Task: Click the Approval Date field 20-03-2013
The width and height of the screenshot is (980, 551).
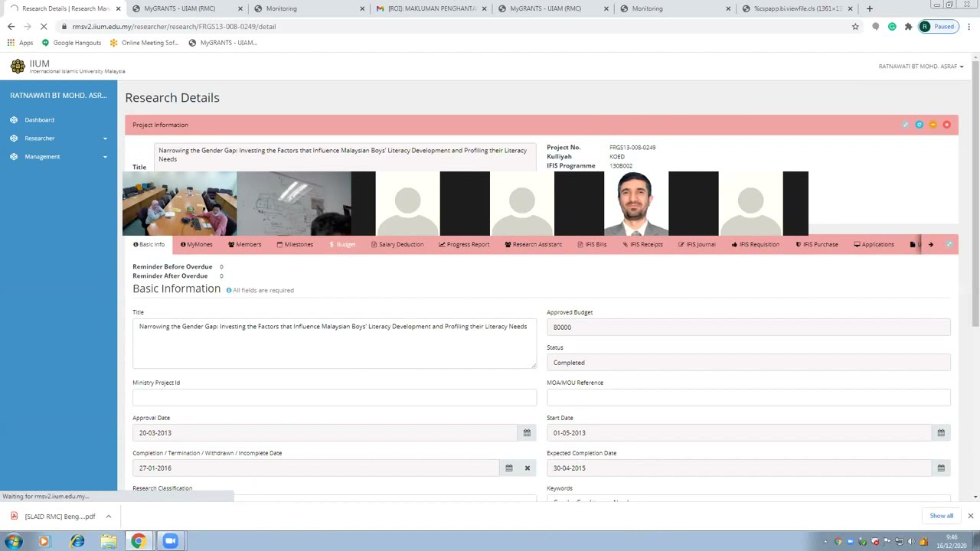Action: pos(325,433)
